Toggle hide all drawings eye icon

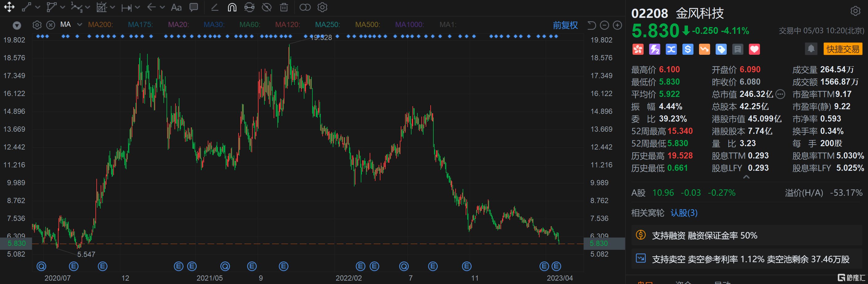pos(267,7)
